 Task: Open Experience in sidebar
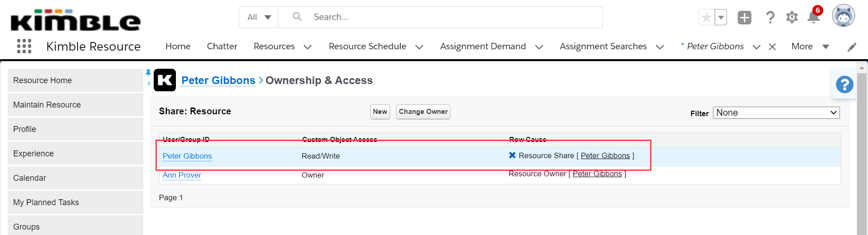tap(75, 154)
